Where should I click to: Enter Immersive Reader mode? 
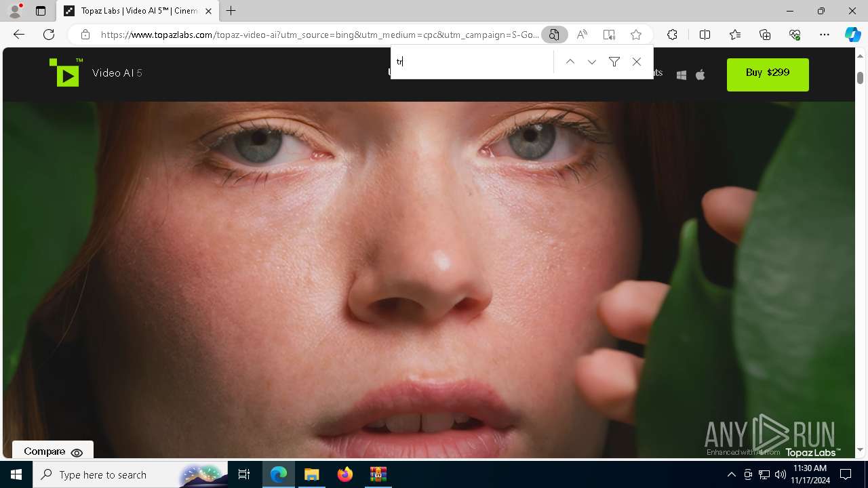point(609,35)
